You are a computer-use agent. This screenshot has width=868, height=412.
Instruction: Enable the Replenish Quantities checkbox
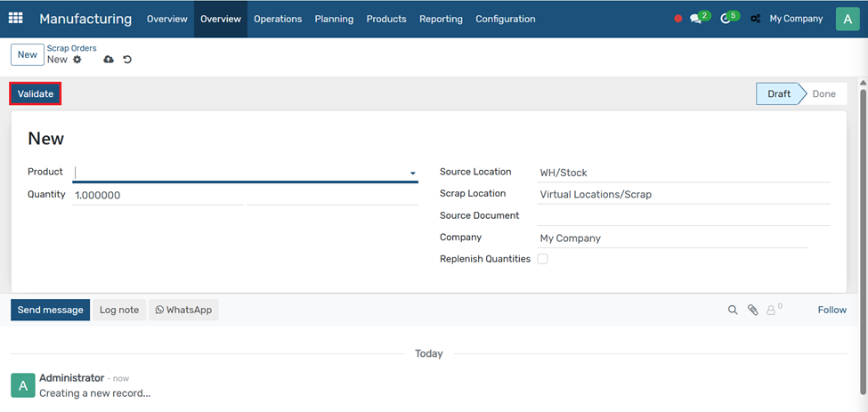click(x=542, y=259)
